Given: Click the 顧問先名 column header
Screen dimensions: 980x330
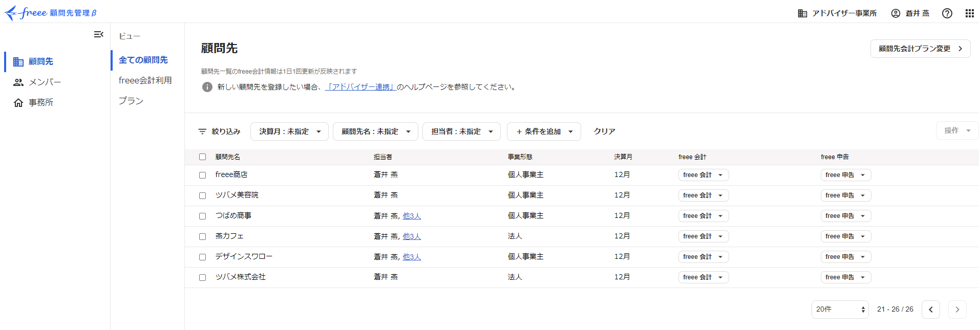Looking at the screenshot, I should pos(228,157).
